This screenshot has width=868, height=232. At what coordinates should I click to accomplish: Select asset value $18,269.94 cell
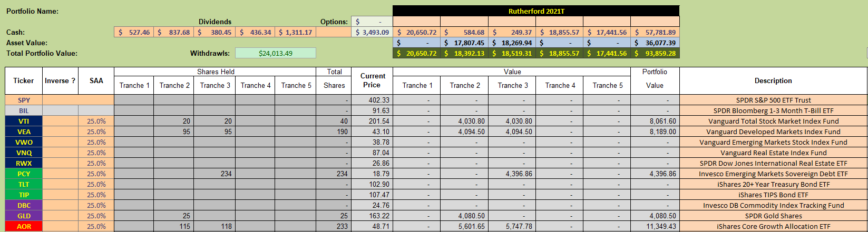[512, 43]
